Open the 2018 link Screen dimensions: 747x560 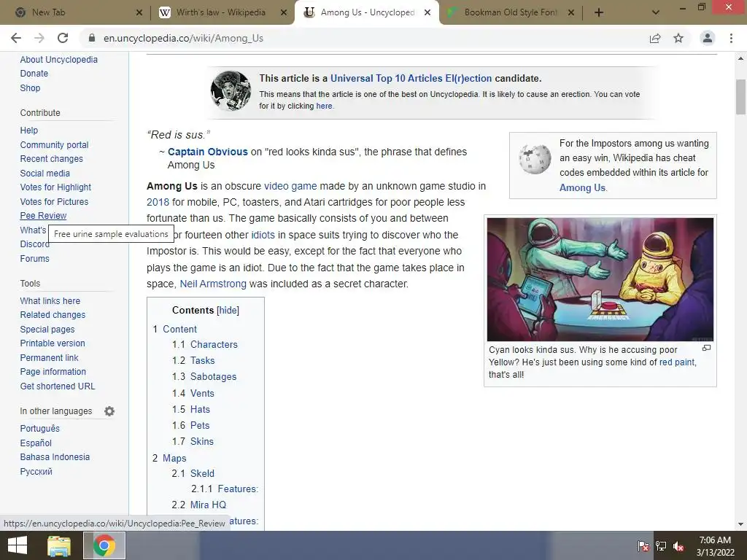tap(158, 203)
